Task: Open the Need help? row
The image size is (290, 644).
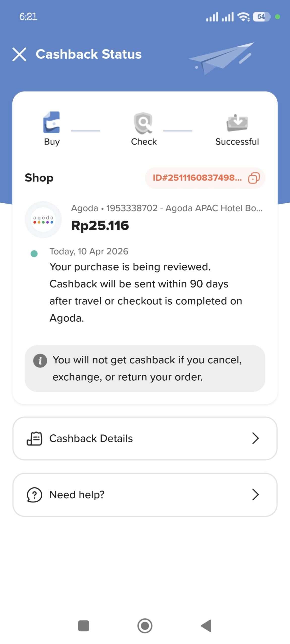Action: tap(145, 495)
